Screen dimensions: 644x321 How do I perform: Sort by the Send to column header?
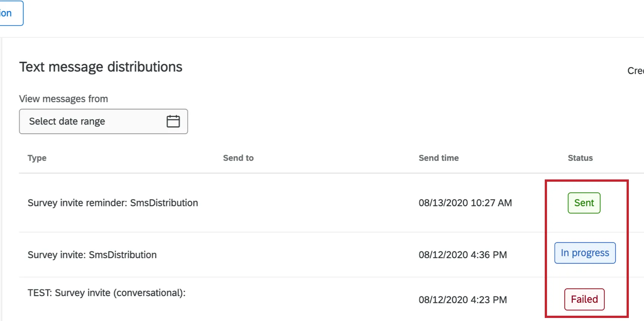pyautogui.click(x=238, y=158)
